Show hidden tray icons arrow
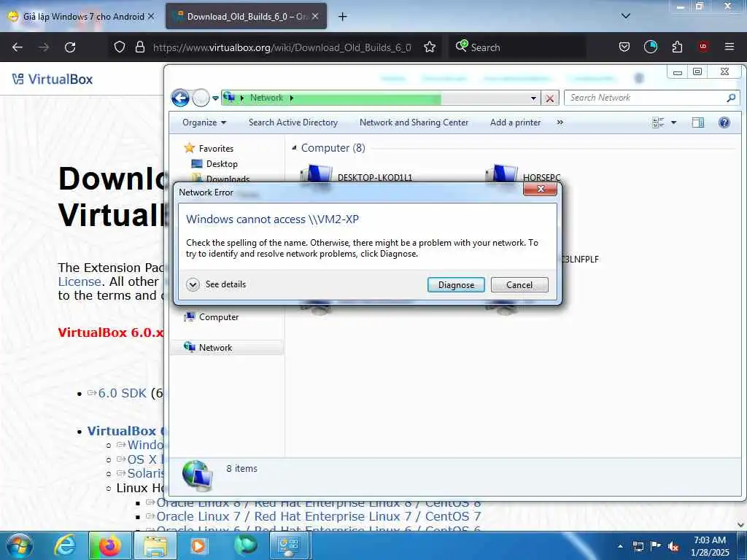747x560 pixels. tap(620, 547)
